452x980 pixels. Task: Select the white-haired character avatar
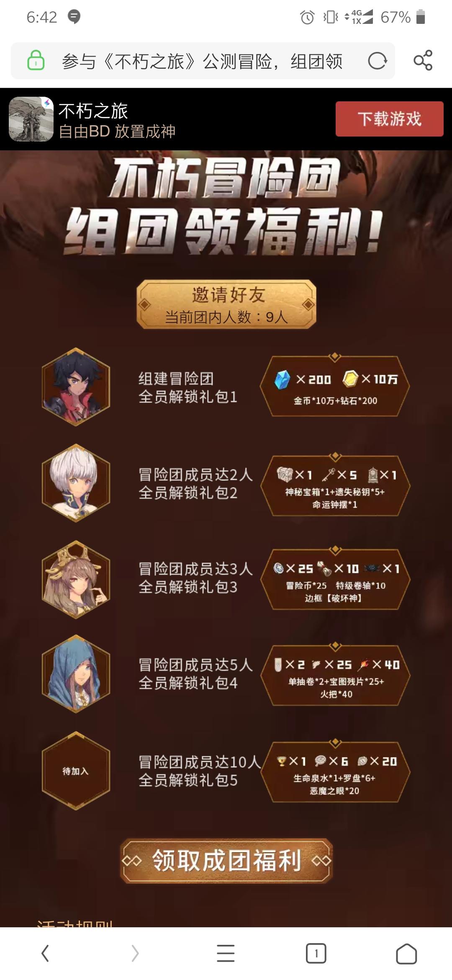pyautogui.click(x=76, y=483)
